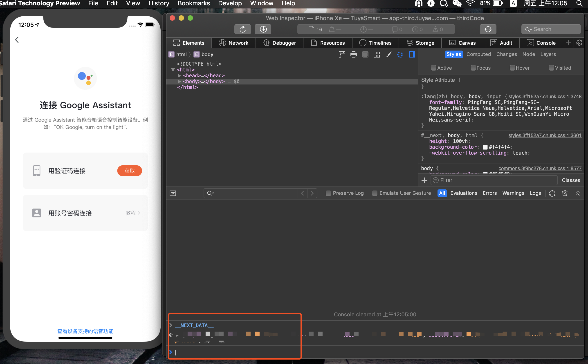Screen dimensions: 588x364
Task: Click the console reload circular arrows icon
Action: 552,193
